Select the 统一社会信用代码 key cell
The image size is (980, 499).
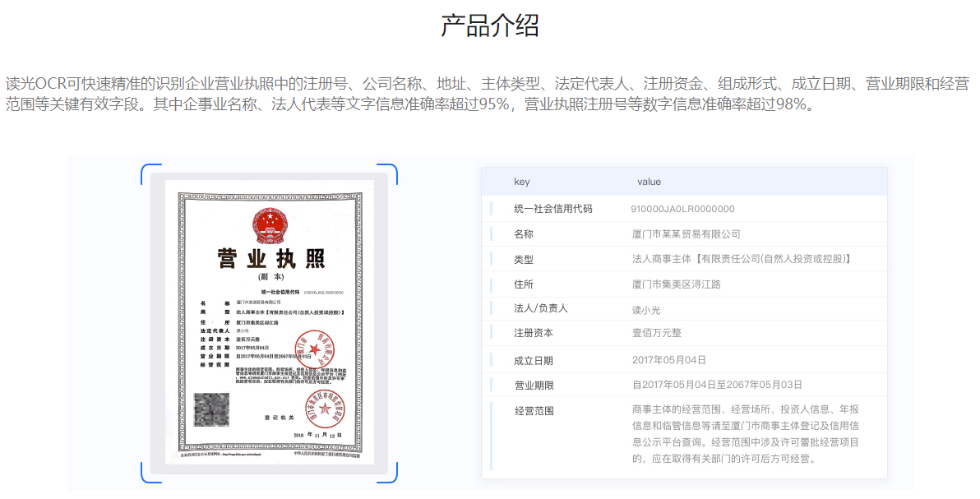[x=553, y=209]
